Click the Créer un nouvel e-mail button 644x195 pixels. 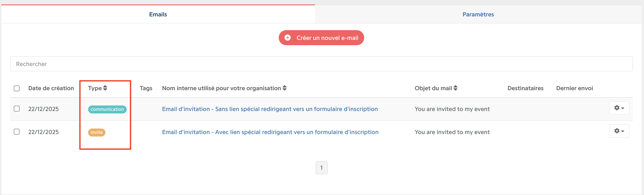321,38
